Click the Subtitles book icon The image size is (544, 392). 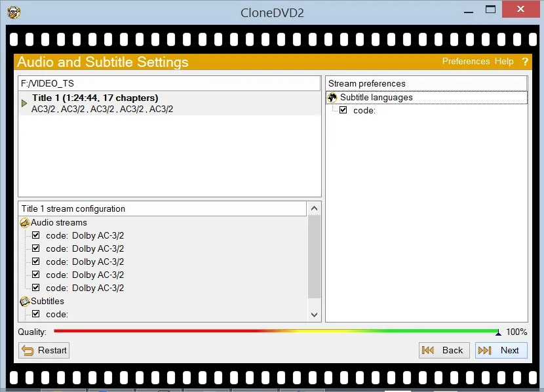[x=25, y=301]
